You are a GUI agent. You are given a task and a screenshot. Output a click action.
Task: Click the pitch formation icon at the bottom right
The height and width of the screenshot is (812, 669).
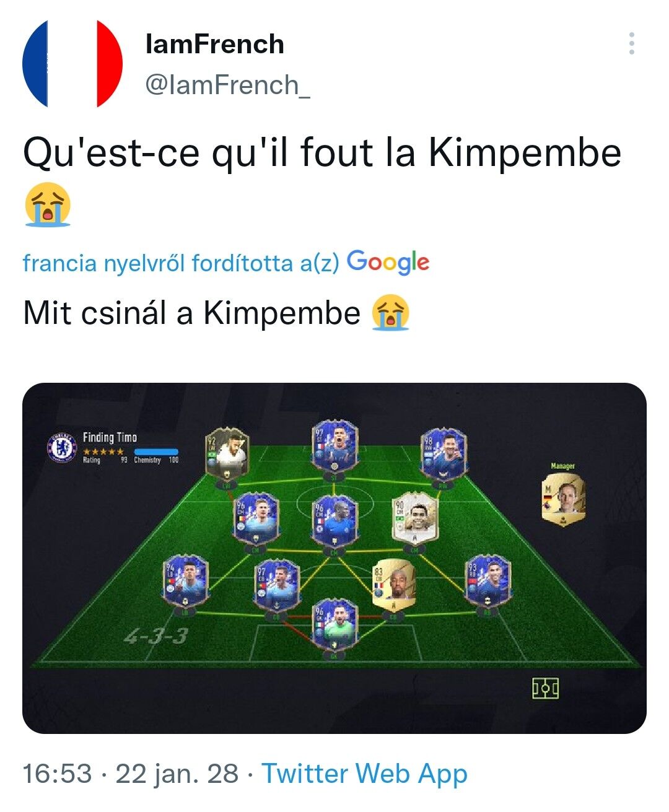(545, 688)
